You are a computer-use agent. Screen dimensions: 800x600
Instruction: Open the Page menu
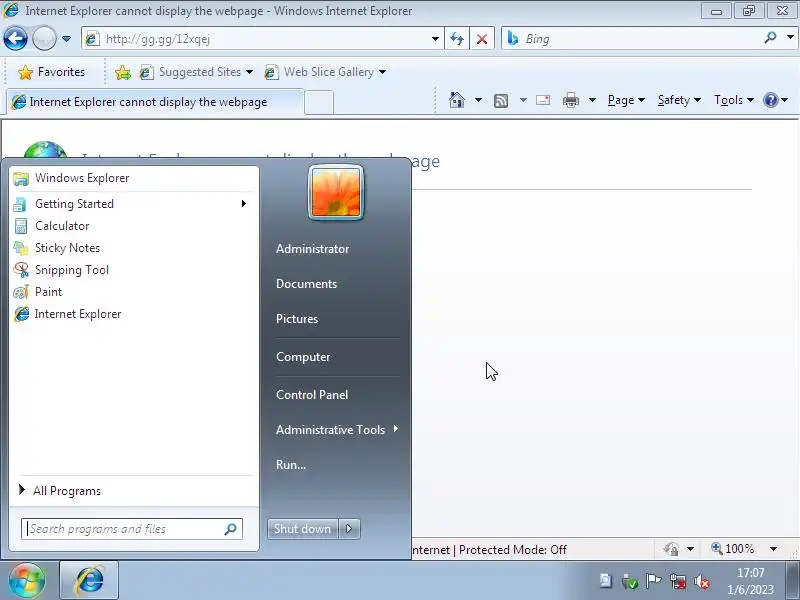(626, 100)
